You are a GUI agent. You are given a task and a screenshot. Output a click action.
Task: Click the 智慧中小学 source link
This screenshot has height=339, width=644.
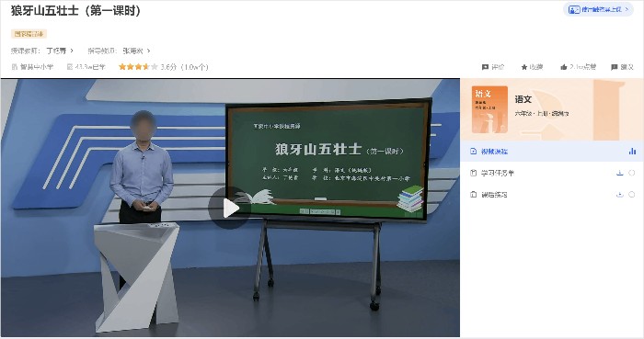click(37, 67)
